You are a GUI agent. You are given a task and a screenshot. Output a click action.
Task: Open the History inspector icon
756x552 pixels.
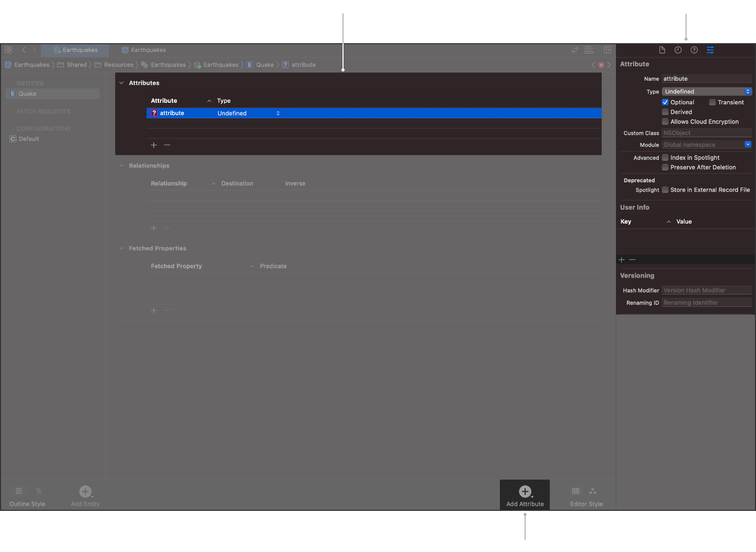678,50
